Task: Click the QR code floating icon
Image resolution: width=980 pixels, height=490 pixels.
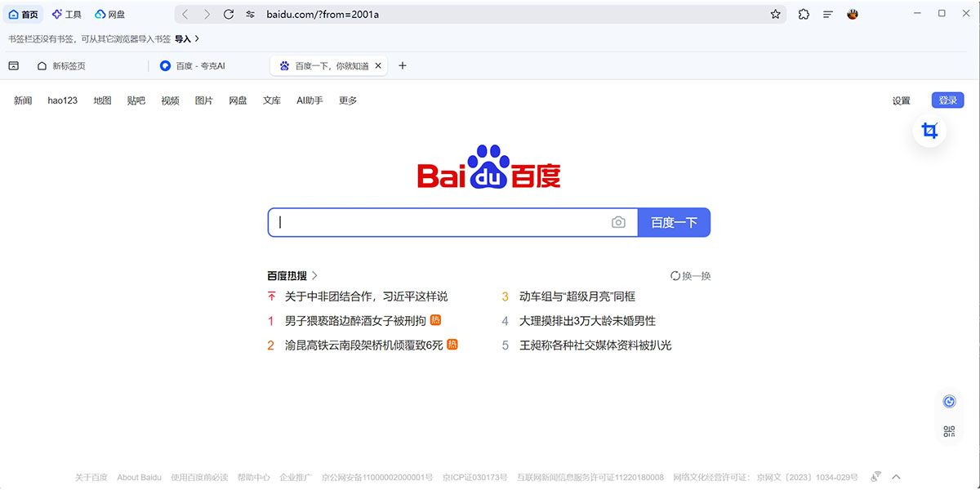Action: pyautogui.click(x=949, y=432)
